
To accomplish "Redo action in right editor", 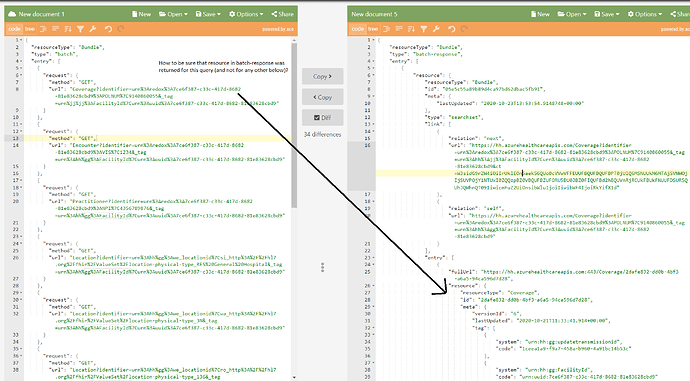I will pos(464,29).
